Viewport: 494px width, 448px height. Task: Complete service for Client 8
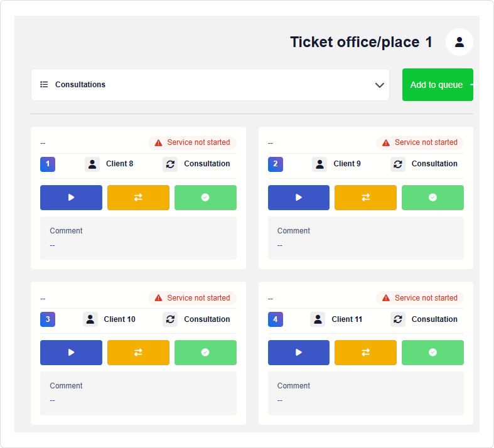pos(205,198)
